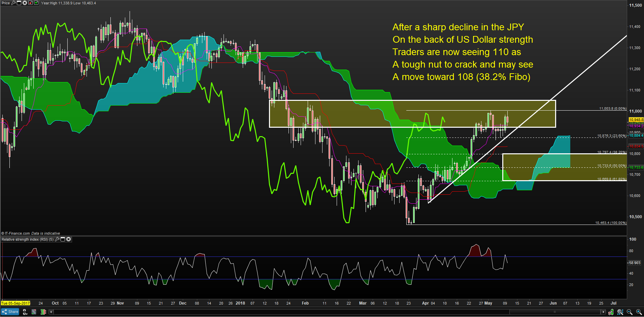The width and height of the screenshot is (644, 317).
Task: Zoom in the chart
Action: 638,312
